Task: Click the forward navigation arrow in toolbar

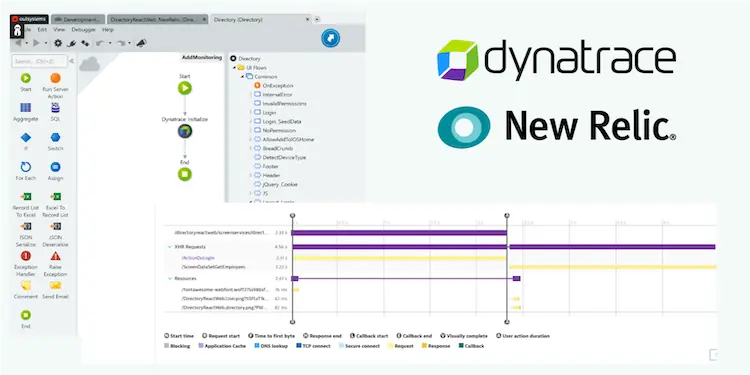Action: coord(36,43)
